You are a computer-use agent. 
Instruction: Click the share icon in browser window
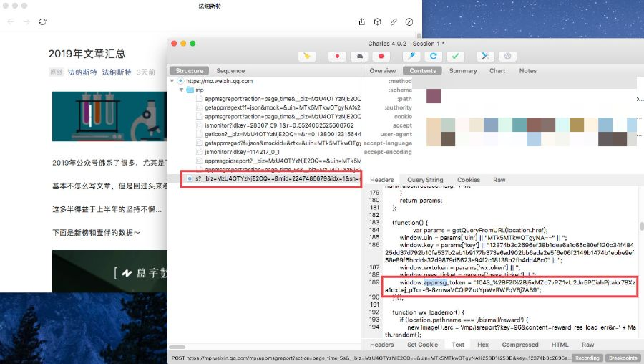pyautogui.click(x=362, y=21)
